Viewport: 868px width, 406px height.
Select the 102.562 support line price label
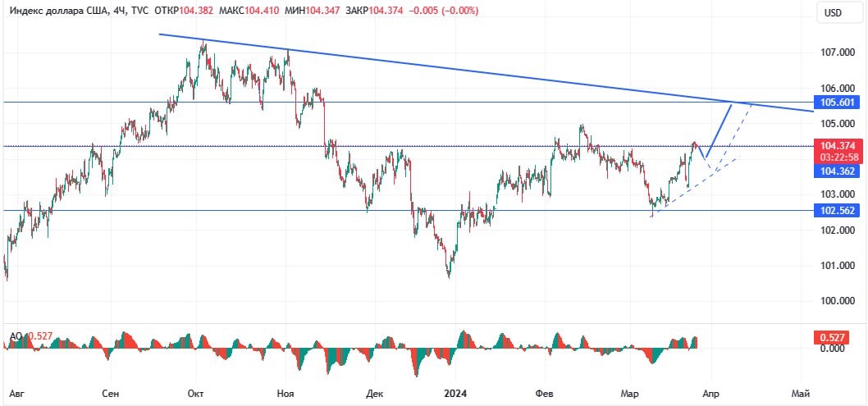point(835,210)
